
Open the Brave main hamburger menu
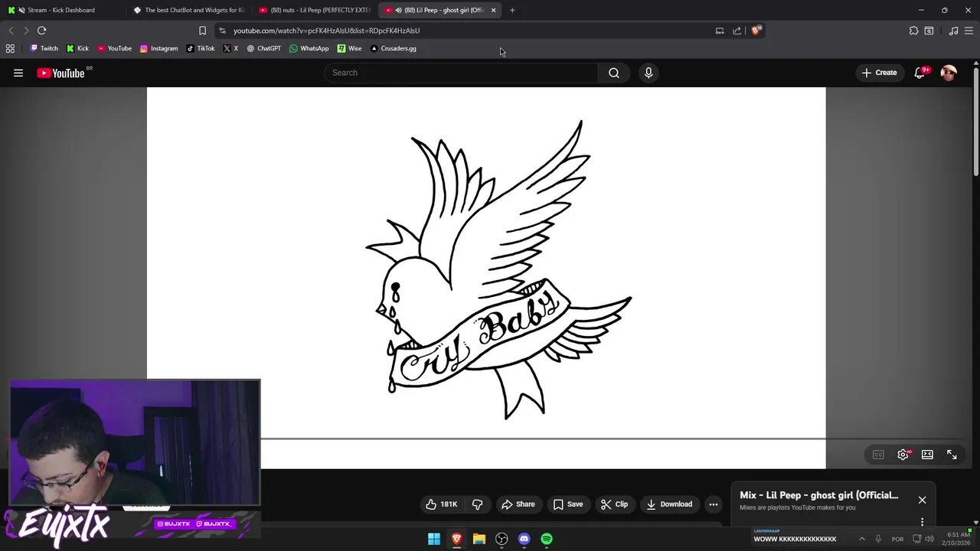[970, 31]
